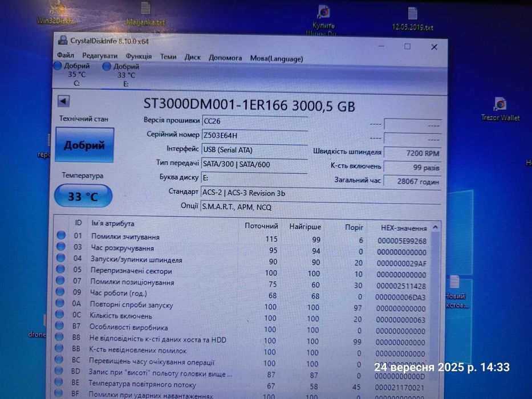This screenshot has width=532, height=399.
Task: Click status circle for attribute 0A
Action: click(60, 303)
